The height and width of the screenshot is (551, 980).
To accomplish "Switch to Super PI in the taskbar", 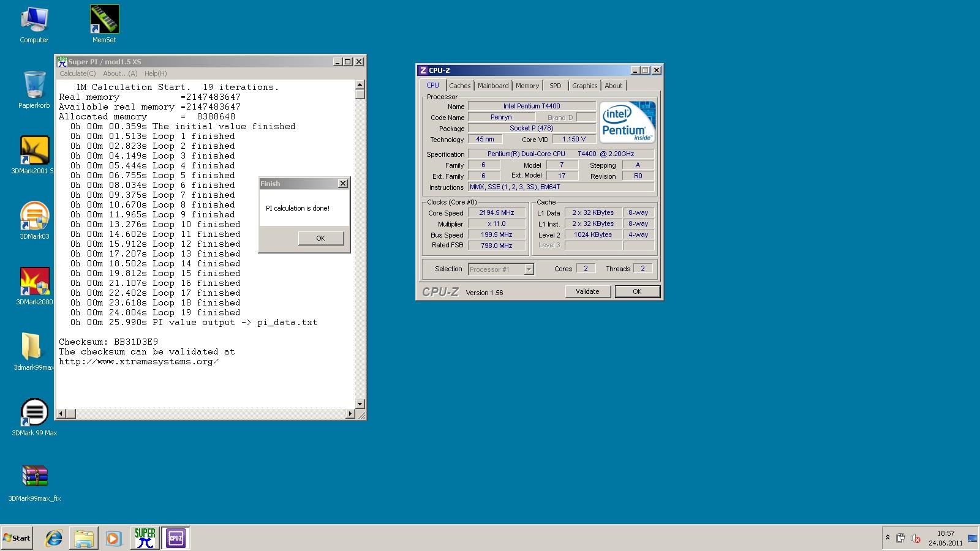I will click(x=145, y=538).
